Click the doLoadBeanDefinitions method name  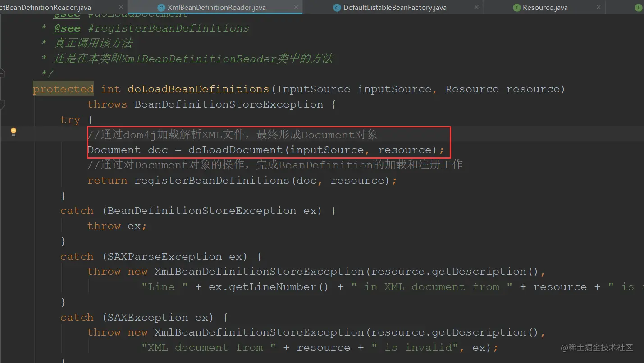[x=198, y=89]
